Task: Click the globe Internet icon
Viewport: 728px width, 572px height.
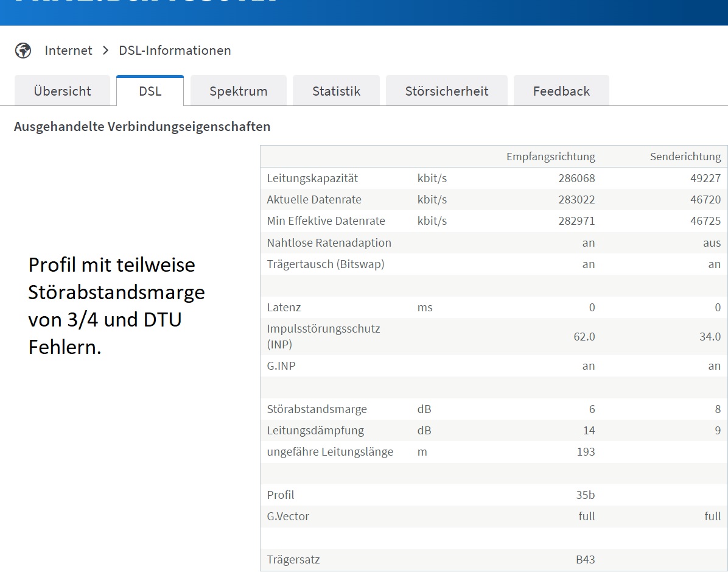Action: tap(23, 50)
